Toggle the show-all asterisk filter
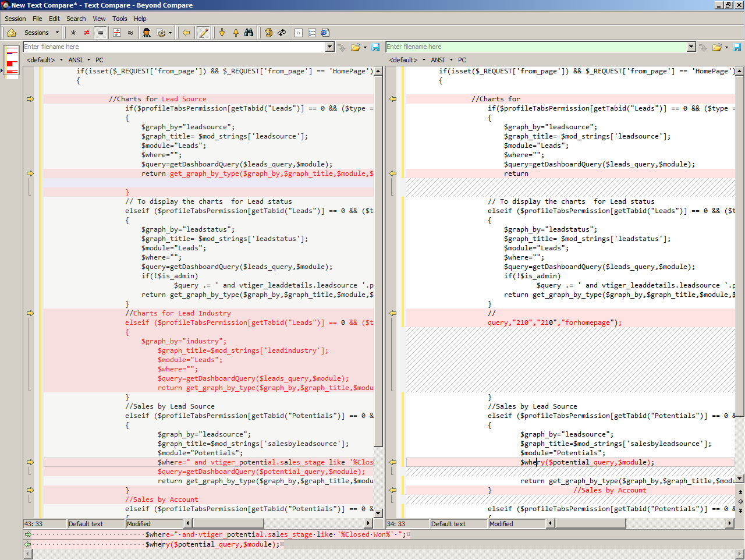The width and height of the screenshot is (745, 560). 73,33
